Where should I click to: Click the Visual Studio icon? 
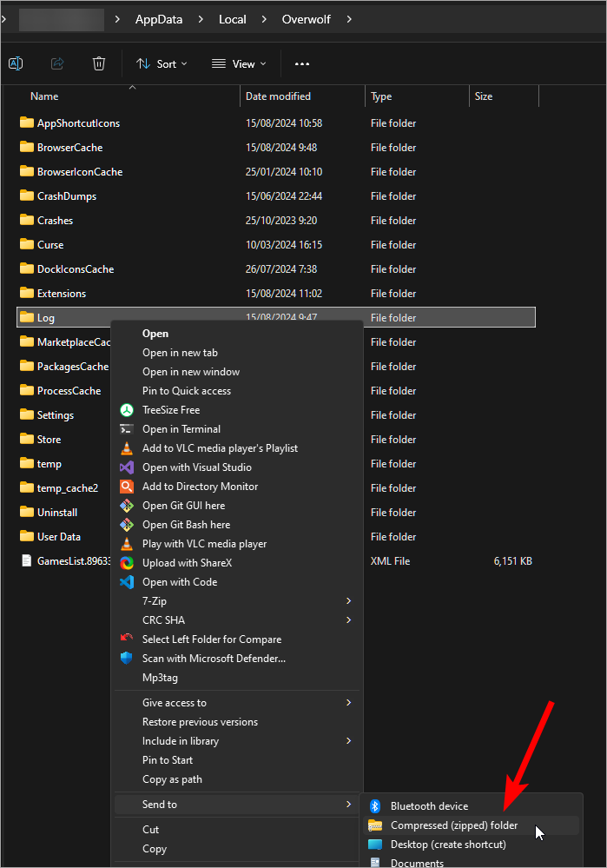coord(127,467)
